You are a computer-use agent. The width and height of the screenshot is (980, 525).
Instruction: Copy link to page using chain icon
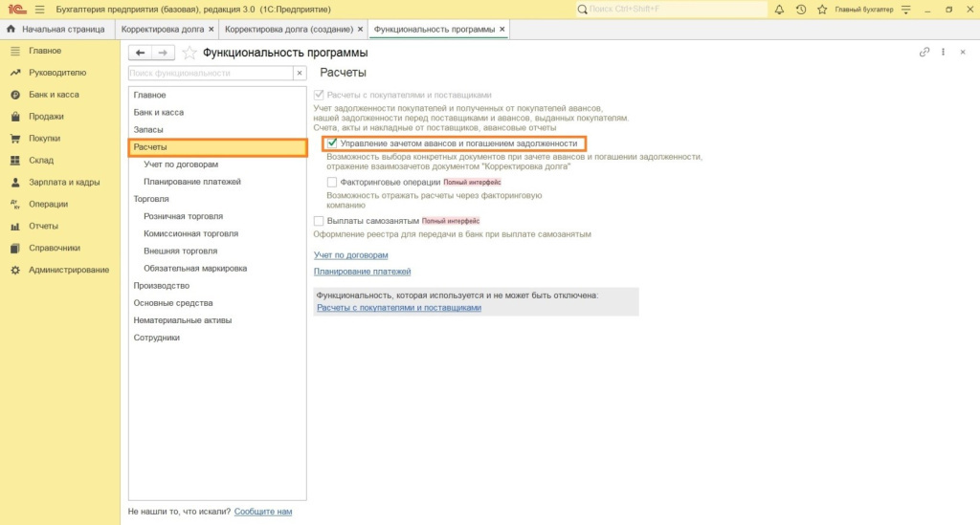coord(924,53)
